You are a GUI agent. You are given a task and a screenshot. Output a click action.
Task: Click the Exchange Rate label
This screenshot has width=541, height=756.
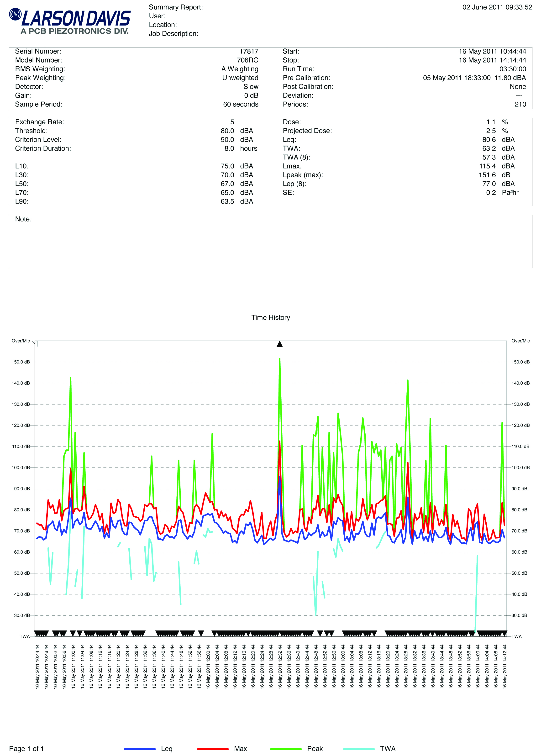tap(40, 122)
